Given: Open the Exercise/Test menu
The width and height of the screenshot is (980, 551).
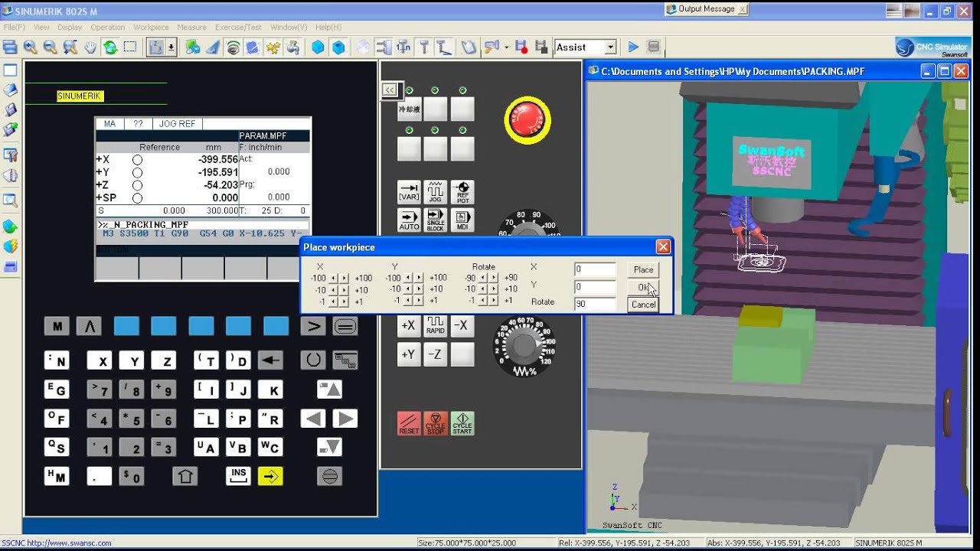Looking at the screenshot, I should point(238,27).
